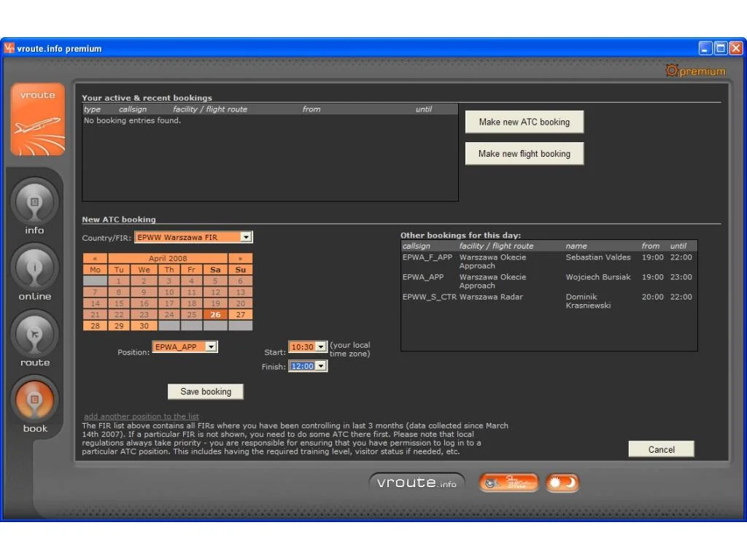Click Make new ATC booking

click(524, 122)
